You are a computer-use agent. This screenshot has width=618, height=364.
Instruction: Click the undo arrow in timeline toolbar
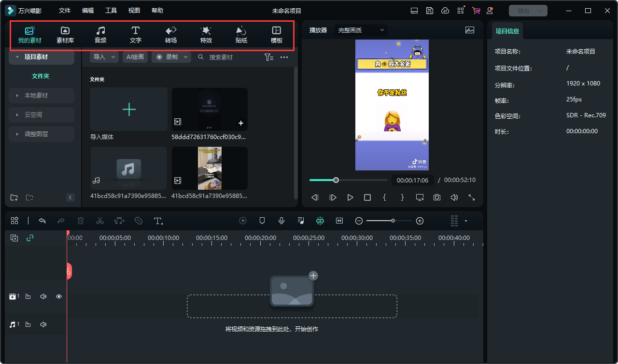pos(42,221)
